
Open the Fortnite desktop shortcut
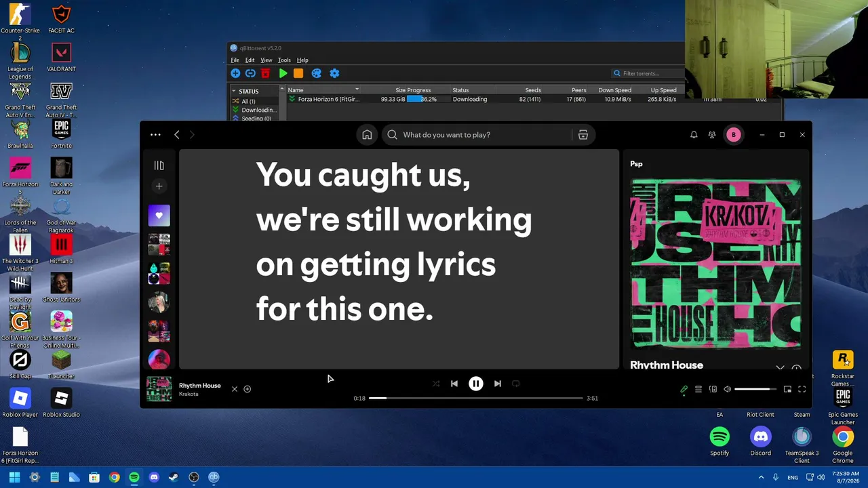click(61, 134)
